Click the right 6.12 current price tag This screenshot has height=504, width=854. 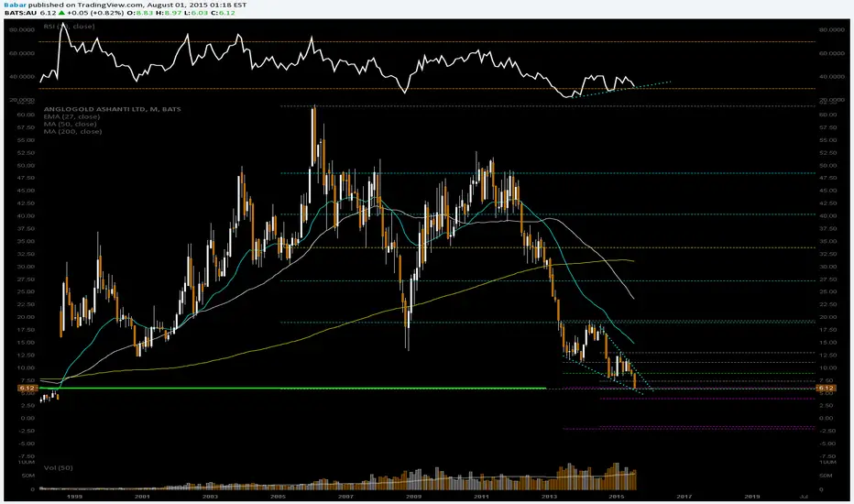826,388
